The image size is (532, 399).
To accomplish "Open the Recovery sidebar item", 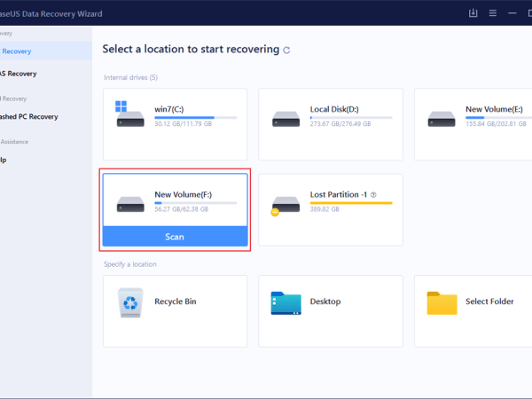I will pos(46,51).
